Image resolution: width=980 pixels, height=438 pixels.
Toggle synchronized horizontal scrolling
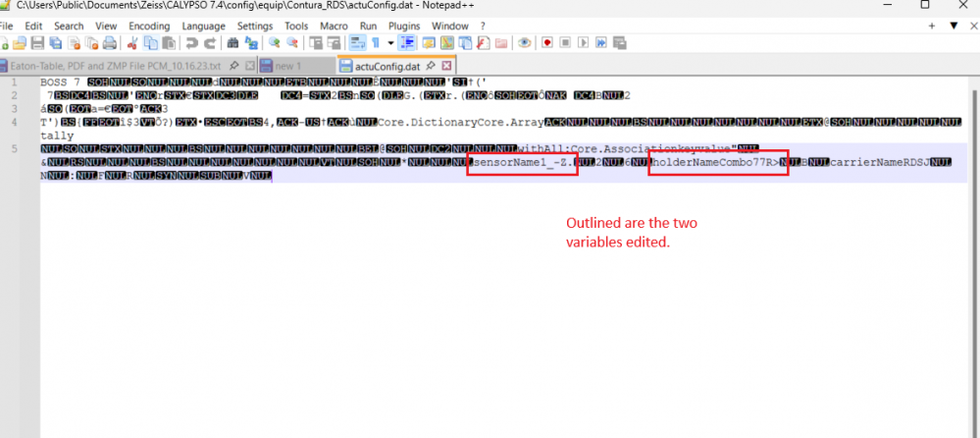pos(334,43)
